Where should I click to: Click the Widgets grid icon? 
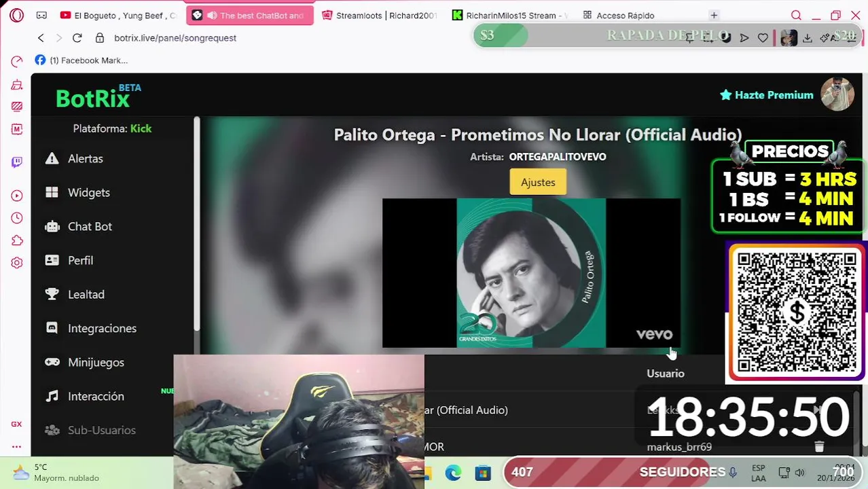coord(52,192)
